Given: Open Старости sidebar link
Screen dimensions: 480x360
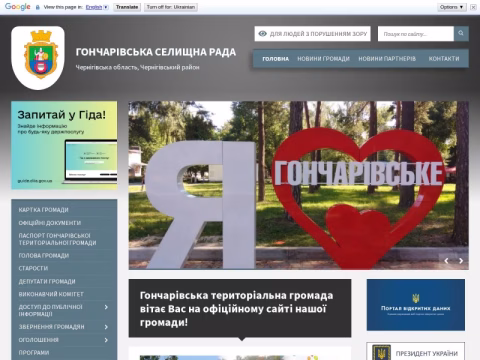Looking at the screenshot, I should coord(33,268).
